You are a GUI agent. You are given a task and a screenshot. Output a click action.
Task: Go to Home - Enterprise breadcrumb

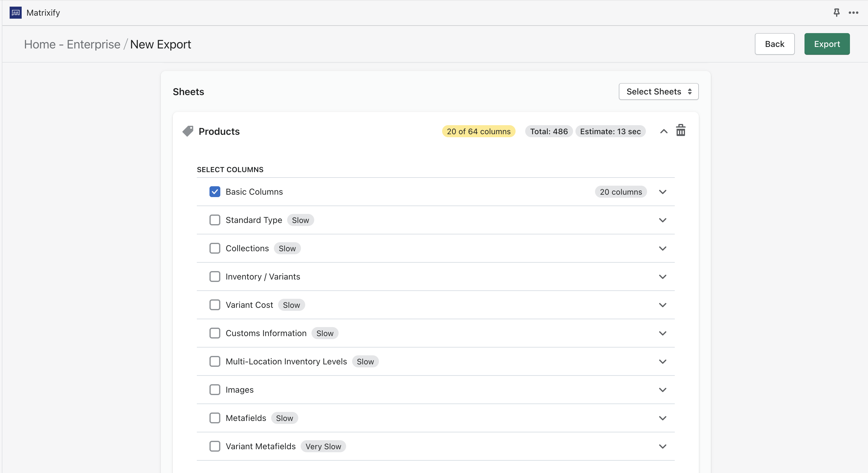click(x=72, y=44)
